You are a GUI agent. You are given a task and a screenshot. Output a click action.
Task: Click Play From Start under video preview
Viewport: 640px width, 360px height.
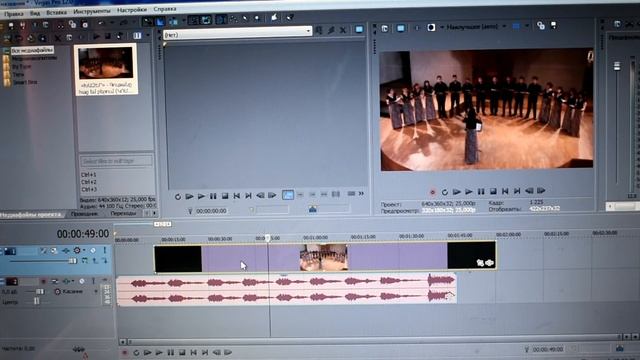(x=457, y=191)
